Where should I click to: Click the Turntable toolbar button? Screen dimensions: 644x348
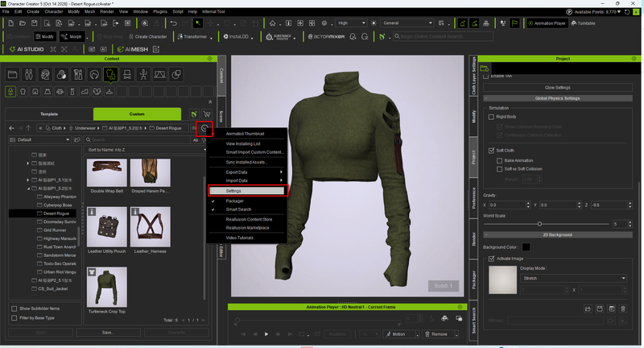point(583,23)
